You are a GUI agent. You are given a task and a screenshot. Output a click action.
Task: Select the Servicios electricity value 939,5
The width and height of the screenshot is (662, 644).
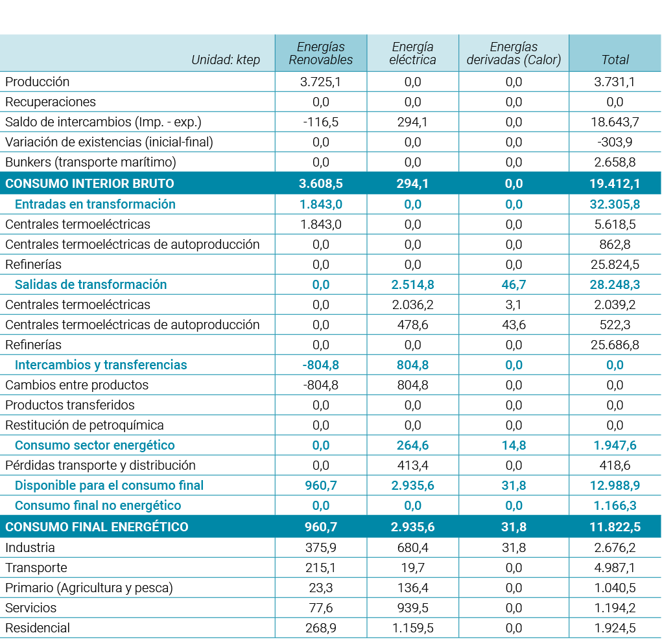(412, 608)
